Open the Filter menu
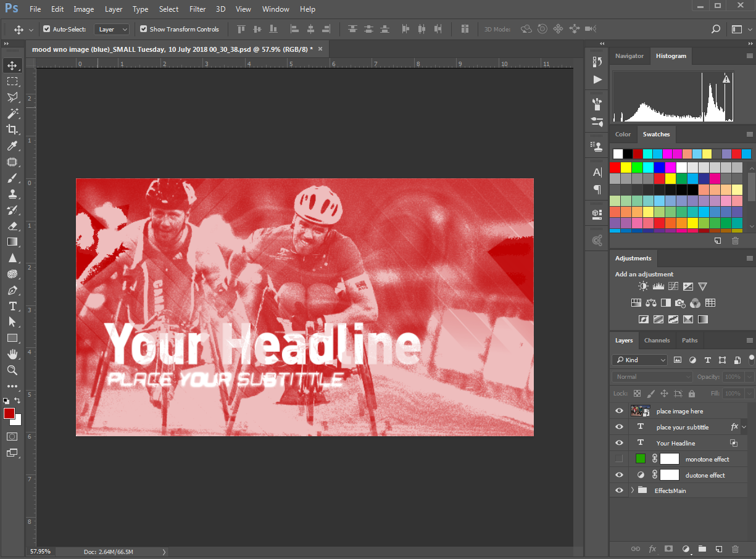 click(x=197, y=9)
